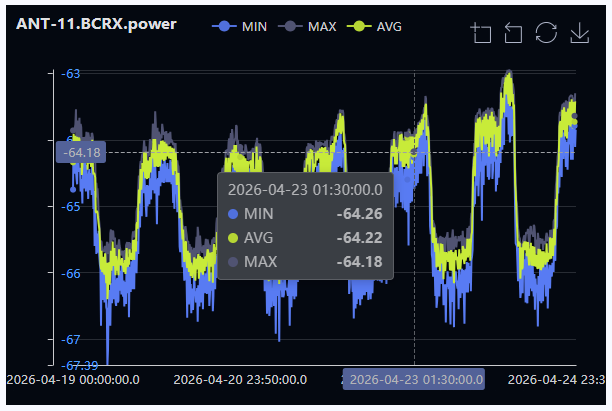Screen dimensions: 612x411
Task: Click the 2026-04-20 23:50:00.0 x-axis label
Action: tap(240, 380)
